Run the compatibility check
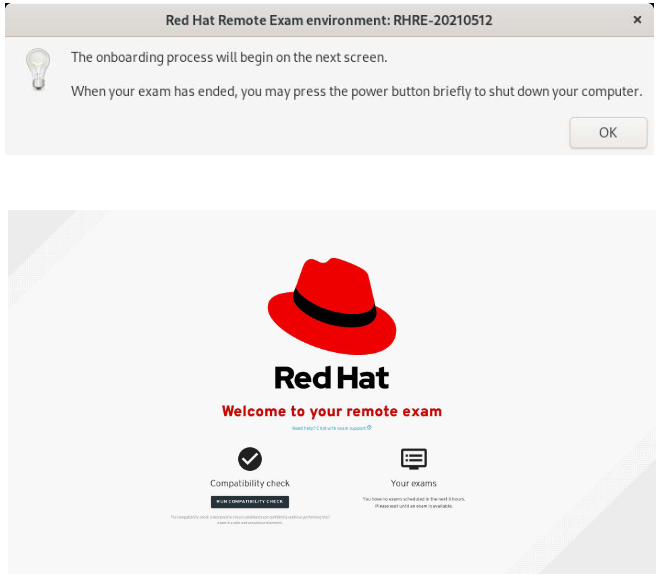661x581 pixels. point(250,502)
